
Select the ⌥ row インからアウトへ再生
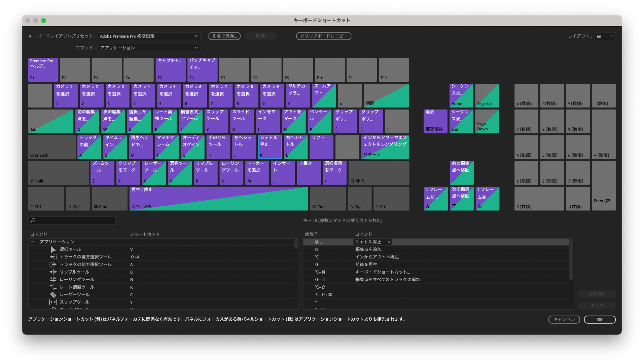[x=436, y=257]
